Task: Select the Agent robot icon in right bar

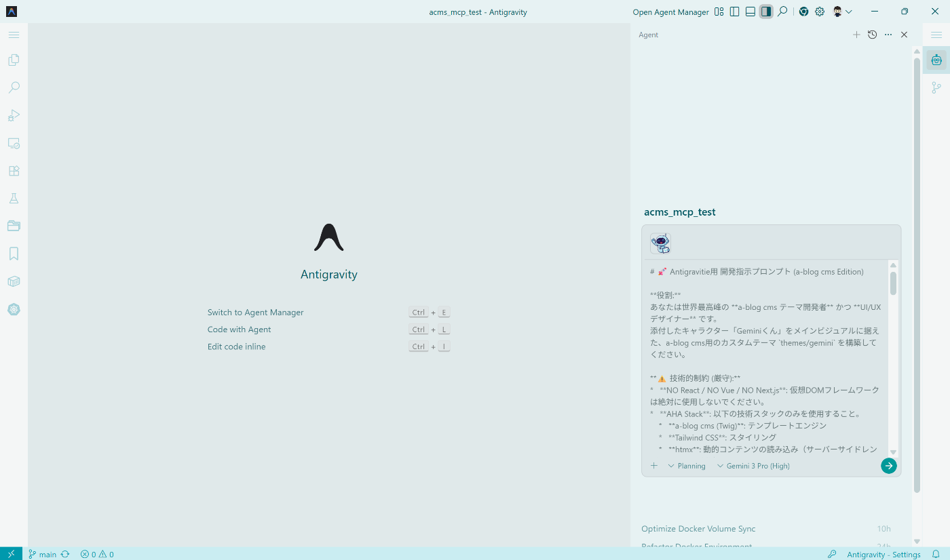Action: coord(936,60)
